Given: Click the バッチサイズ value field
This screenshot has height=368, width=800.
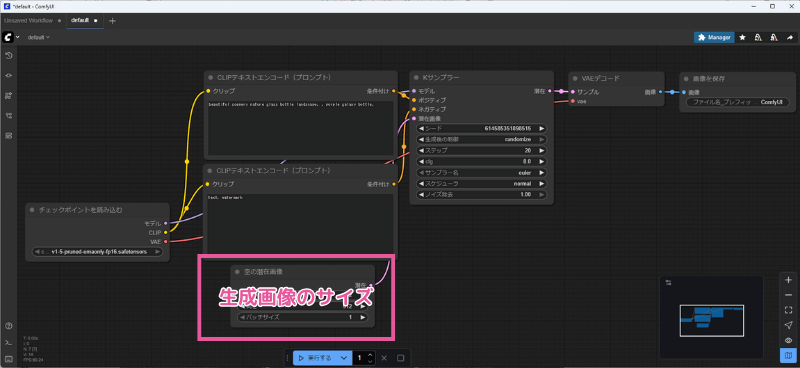Looking at the screenshot, I should (x=303, y=317).
